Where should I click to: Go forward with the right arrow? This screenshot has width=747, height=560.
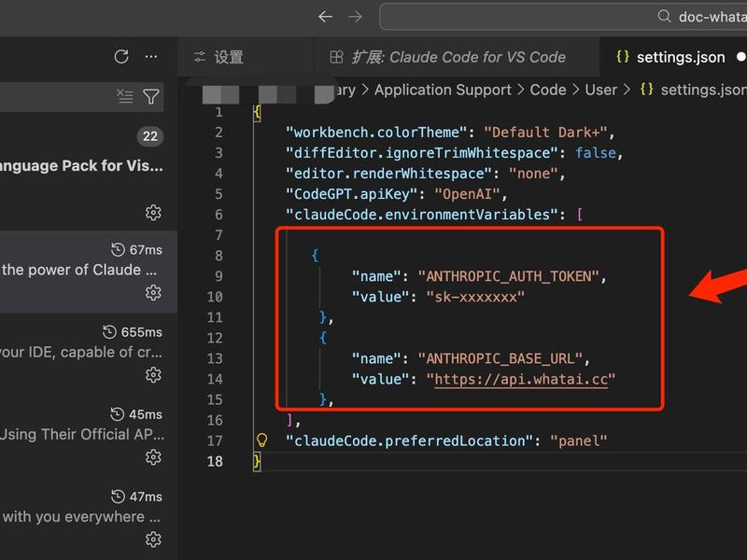(x=355, y=17)
